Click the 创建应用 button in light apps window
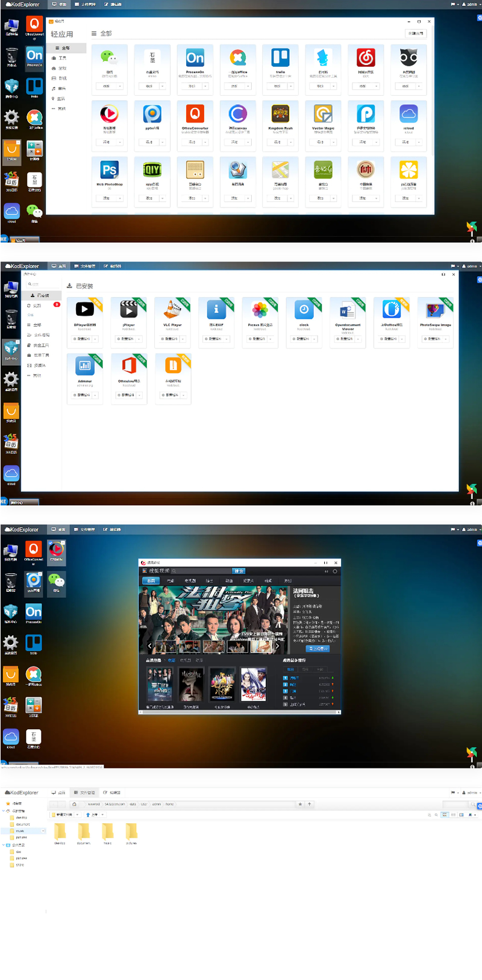Image resolution: width=482 pixels, height=980 pixels. click(x=415, y=34)
